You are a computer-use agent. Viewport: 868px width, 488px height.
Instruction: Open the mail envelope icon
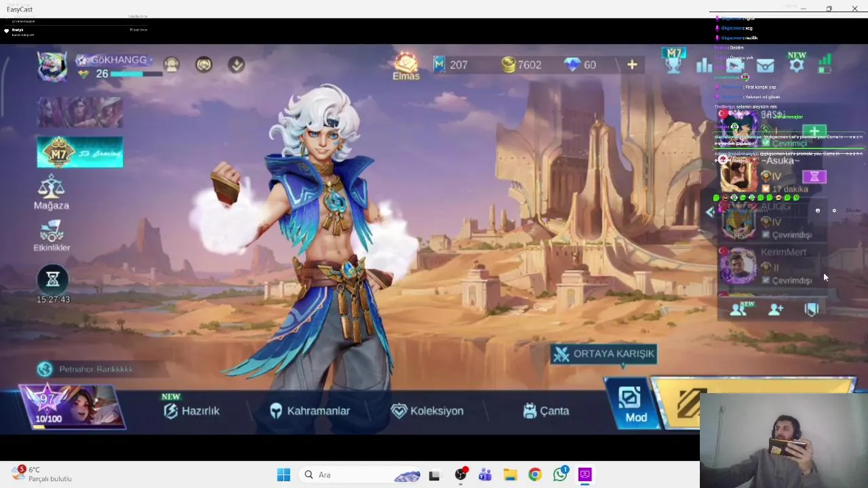point(765,65)
